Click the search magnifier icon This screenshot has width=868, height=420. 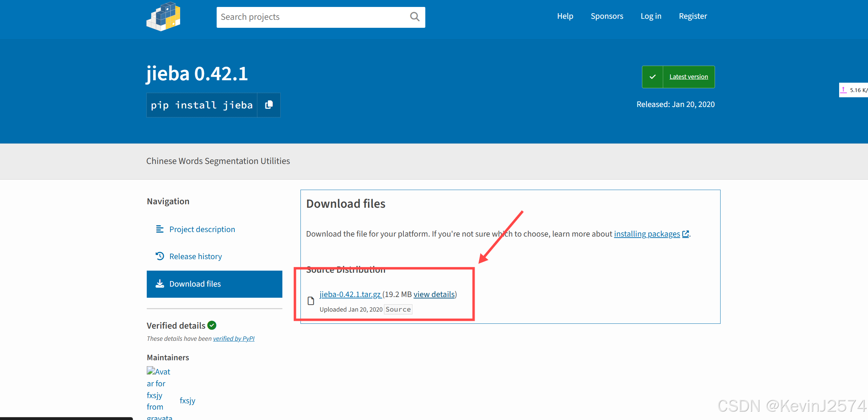(x=415, y=17)
